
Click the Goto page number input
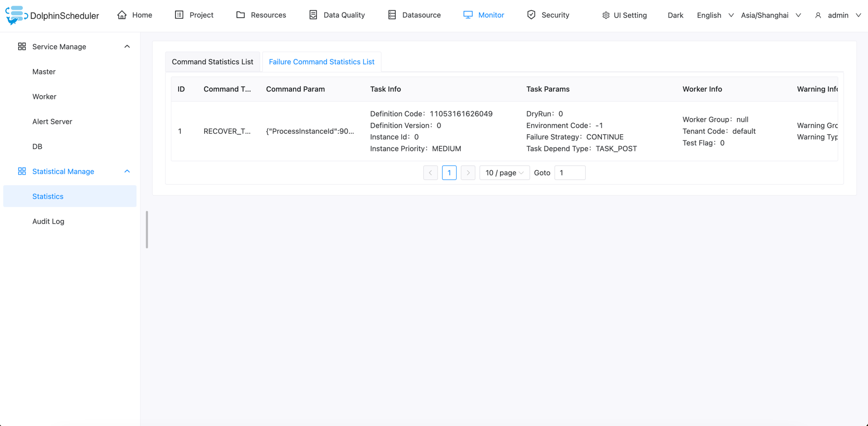[570, 173]
